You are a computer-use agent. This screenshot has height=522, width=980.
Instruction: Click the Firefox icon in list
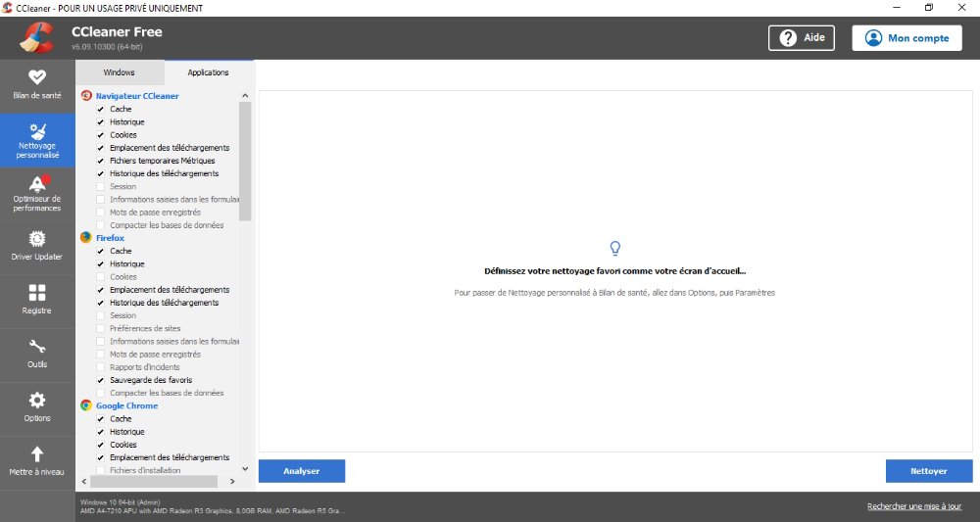coord(86,237)
